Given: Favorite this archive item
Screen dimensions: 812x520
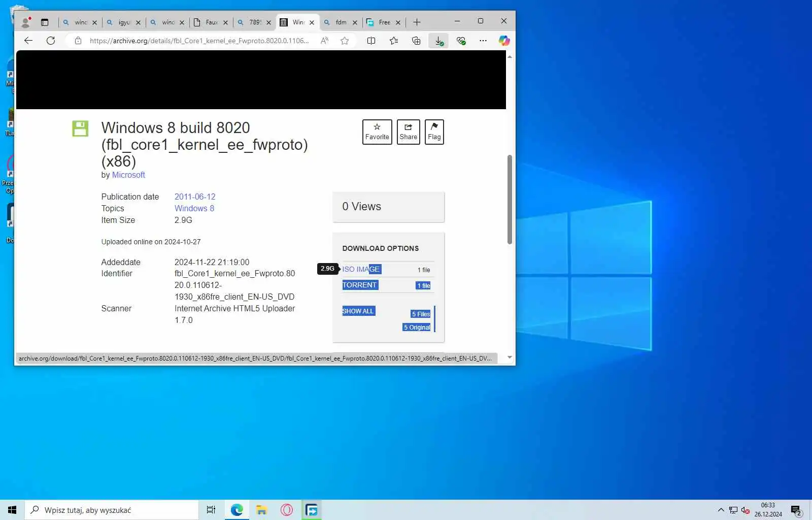Looking at the screenshot, I should [x=377, y=132].
